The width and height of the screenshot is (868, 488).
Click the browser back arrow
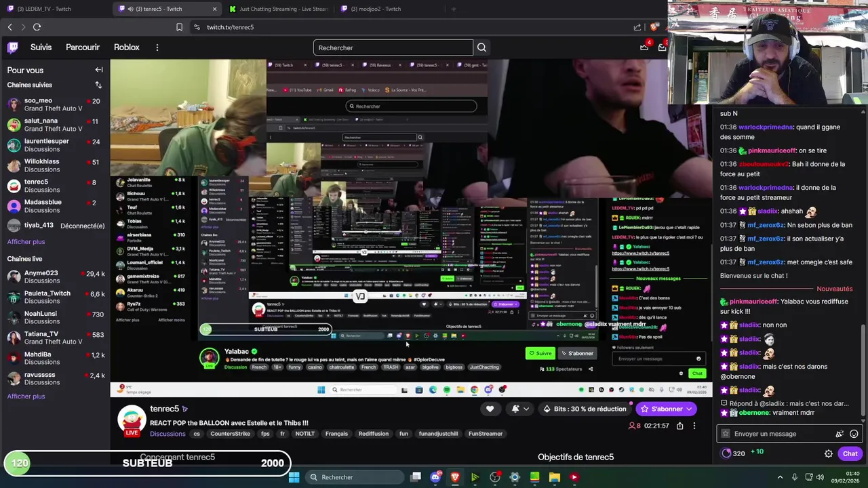[9, 27]
